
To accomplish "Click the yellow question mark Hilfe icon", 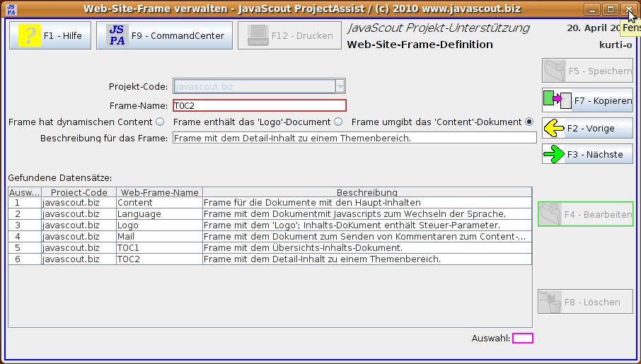I will point(29,35).
